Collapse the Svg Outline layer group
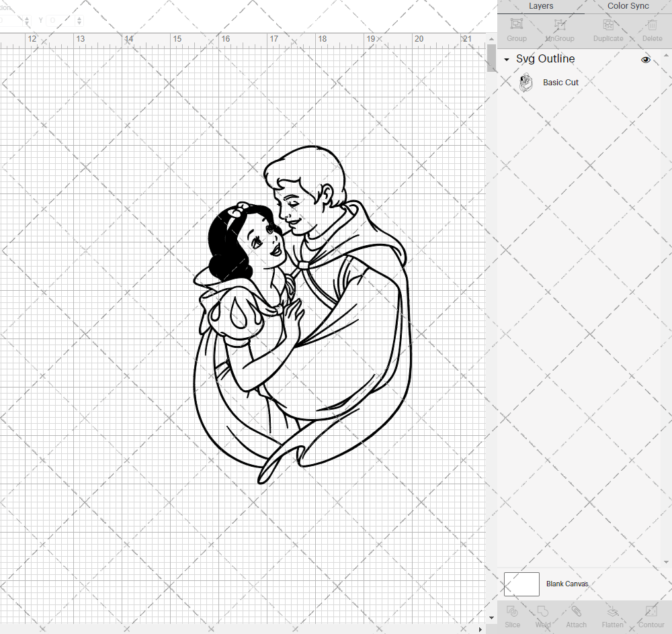672x634 pixels. pyautogui.click(x=507, y=60)
